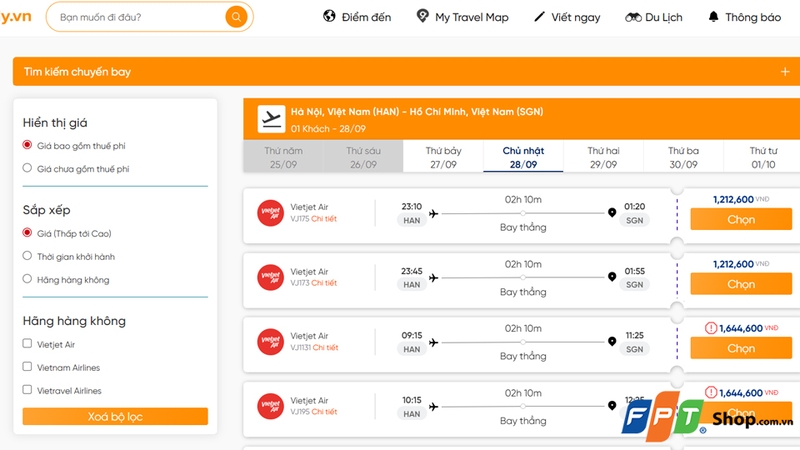Click Xoá bộ lọc button
800x450 pixels.
(x=115, y=416)
